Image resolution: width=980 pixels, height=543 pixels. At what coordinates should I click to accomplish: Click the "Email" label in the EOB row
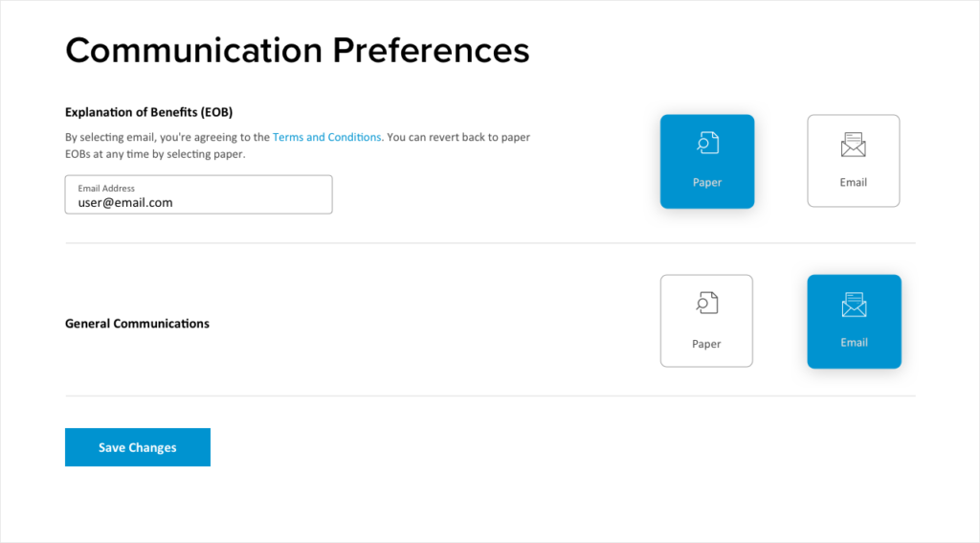854,182
